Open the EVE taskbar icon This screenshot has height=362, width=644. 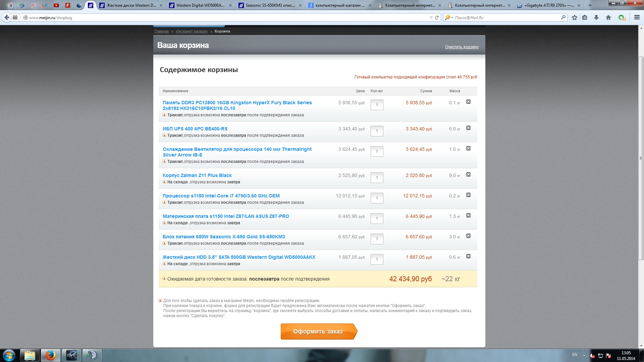point(71,355)
